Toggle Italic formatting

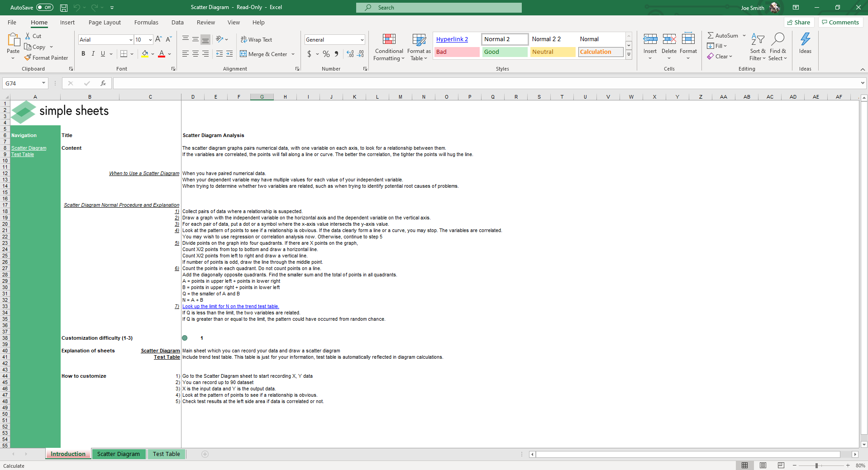[x=93, y=54]
